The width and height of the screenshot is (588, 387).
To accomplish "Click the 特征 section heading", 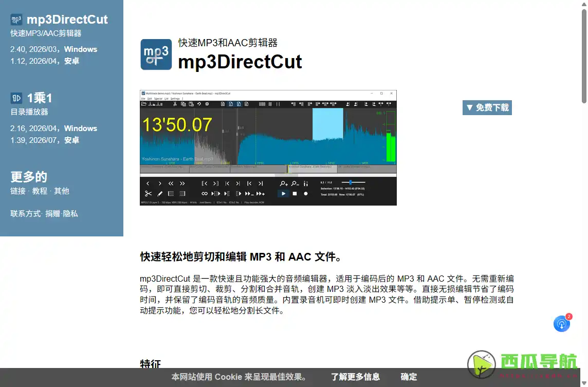I will (151, 364).
